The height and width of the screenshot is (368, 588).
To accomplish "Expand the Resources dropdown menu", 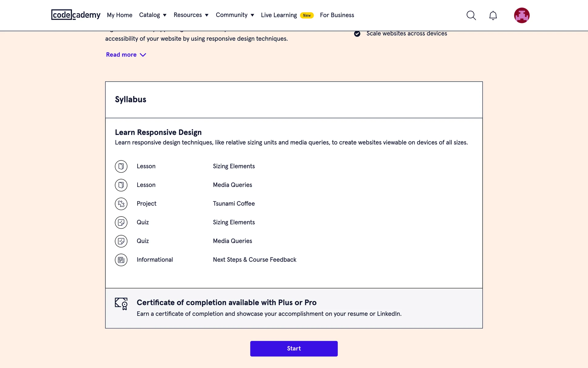I will point(191,15).
